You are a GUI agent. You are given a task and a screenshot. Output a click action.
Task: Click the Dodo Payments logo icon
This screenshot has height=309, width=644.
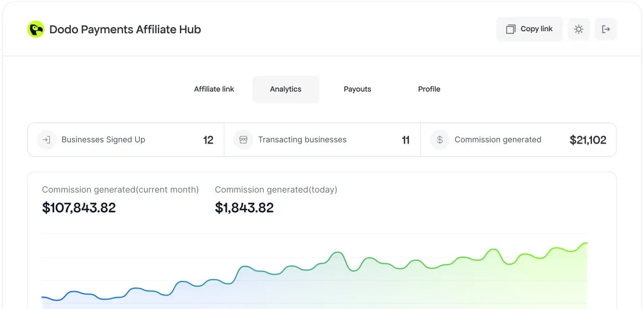click(x=35, y=29)
